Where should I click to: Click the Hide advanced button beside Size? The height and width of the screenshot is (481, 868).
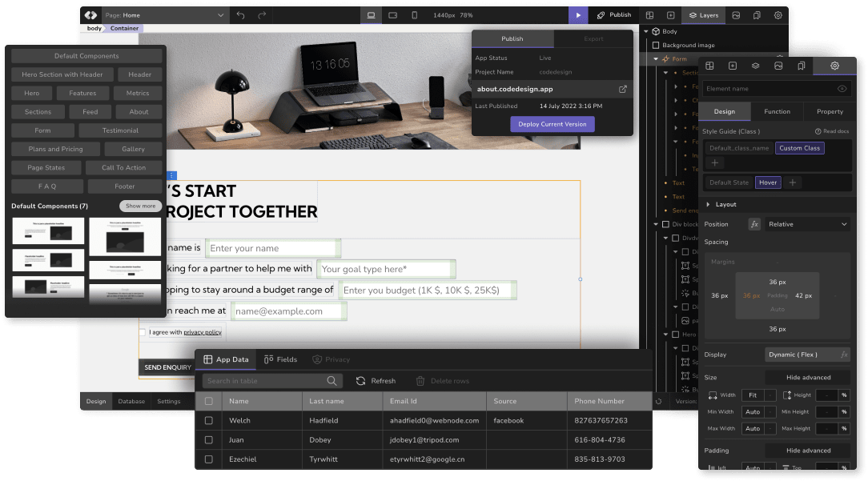808,378
